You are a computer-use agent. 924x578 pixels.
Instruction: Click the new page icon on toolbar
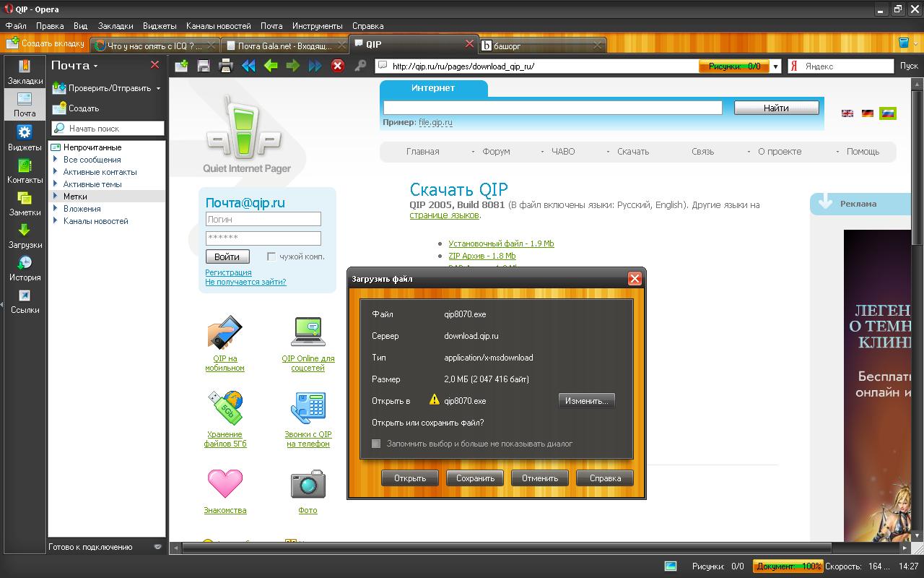182,66
